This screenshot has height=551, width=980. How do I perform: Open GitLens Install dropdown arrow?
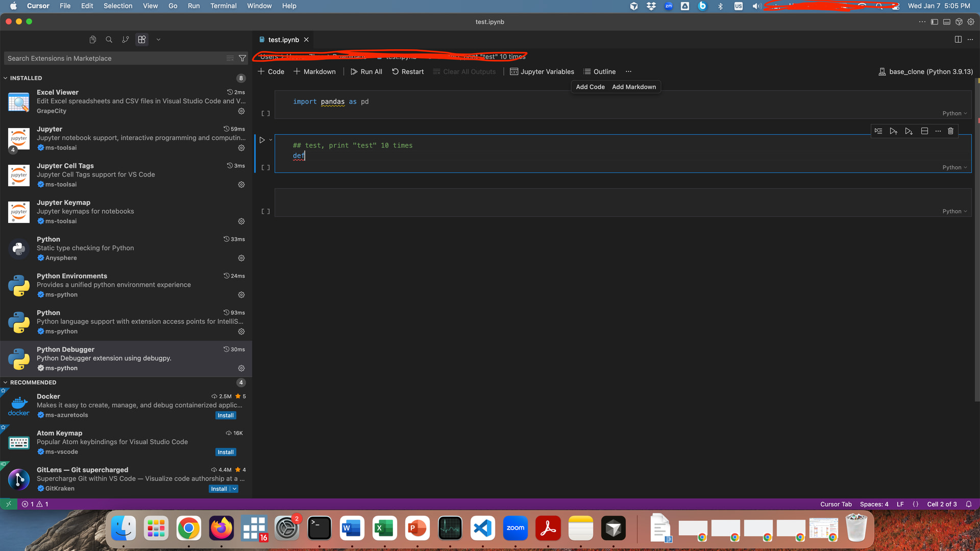(234, 489)
